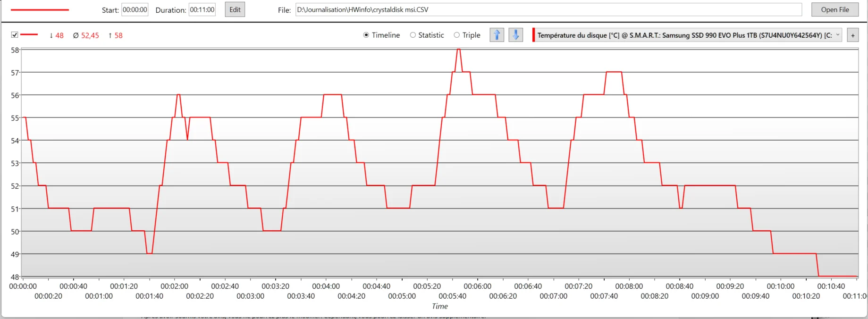Viewport: 868px width, 319px height.
Task: Click the Start time field
Action: pyautogui.click(x=135, y=9)
